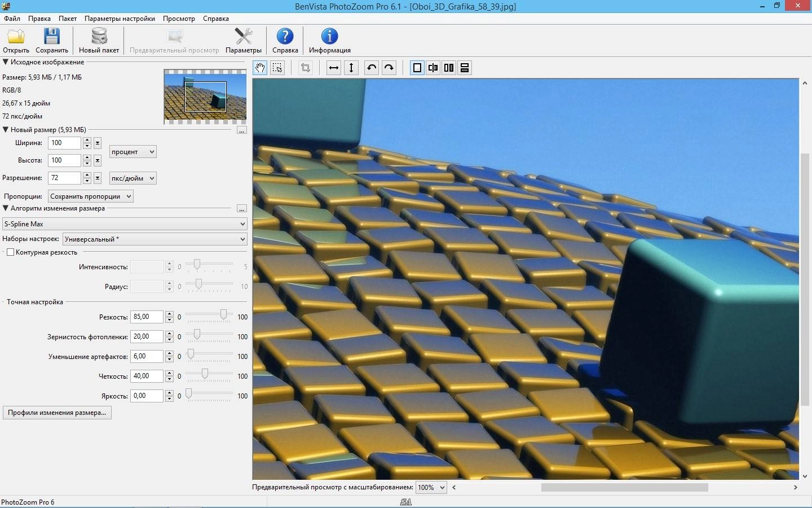
Task: Collapse the Новый размер section
Action: click(6, 129)
